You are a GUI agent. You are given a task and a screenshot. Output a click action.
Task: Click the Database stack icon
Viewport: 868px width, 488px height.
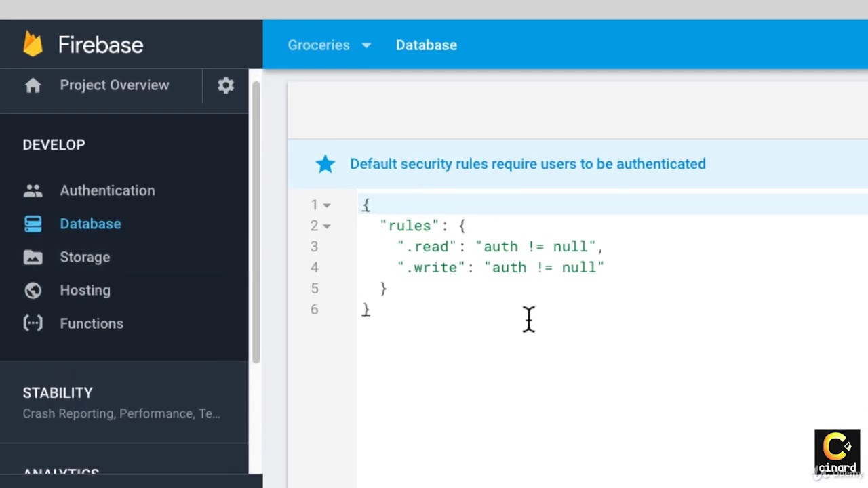[33, 224]
